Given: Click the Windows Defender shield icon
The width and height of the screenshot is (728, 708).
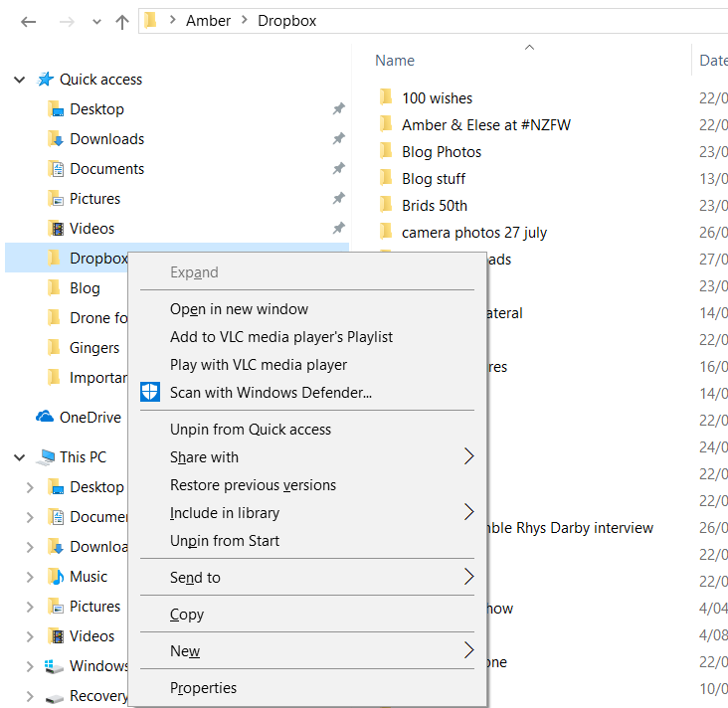Looking at the screenshot, I should coord(150,392).
